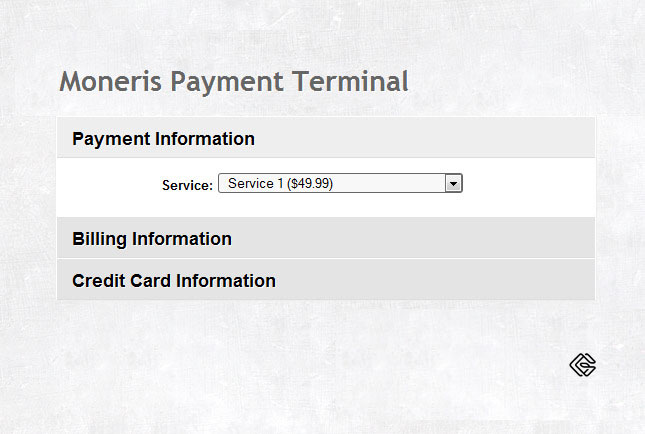The width and height of the screenshot is (645, 434).
Task: Click the word 'Moneris' in the title
Action: click(111, 81)
